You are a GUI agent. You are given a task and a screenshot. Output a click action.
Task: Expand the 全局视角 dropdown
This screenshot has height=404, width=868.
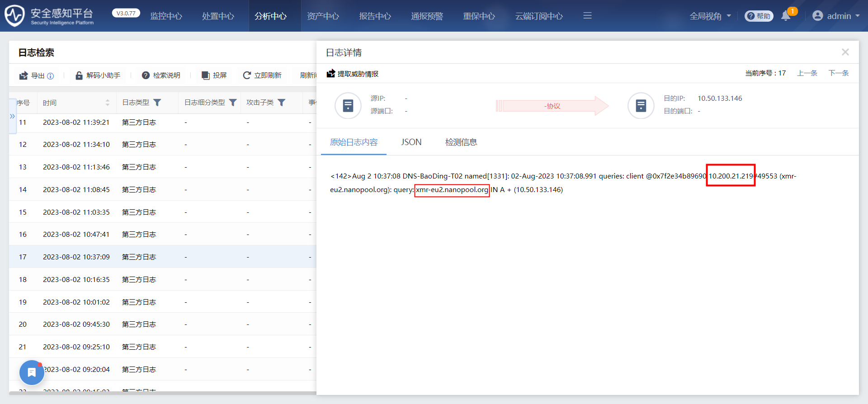pos(710,16)
